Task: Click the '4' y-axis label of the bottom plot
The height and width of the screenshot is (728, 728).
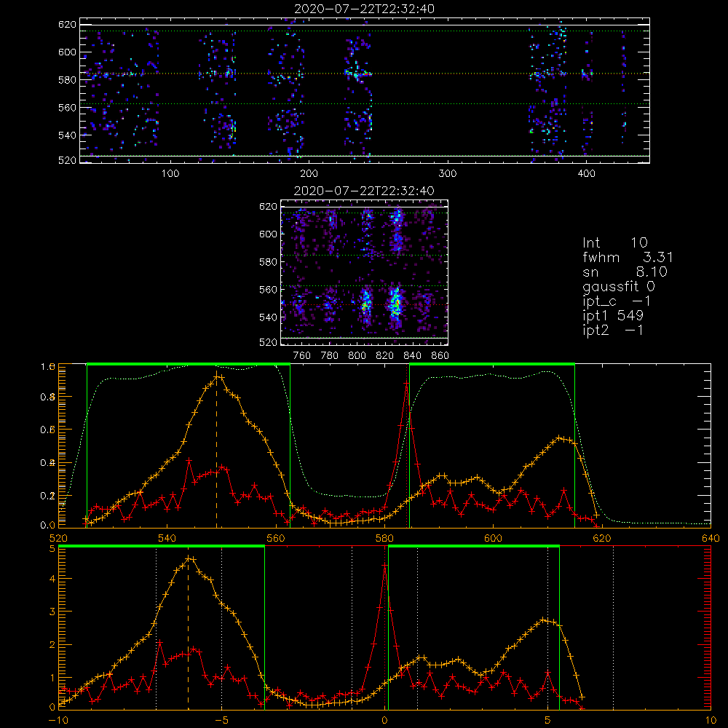Action: [52, 579]
